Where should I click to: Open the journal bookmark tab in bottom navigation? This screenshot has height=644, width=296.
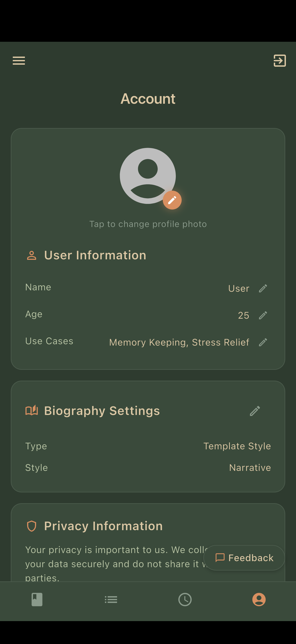(x=37, y=600)
